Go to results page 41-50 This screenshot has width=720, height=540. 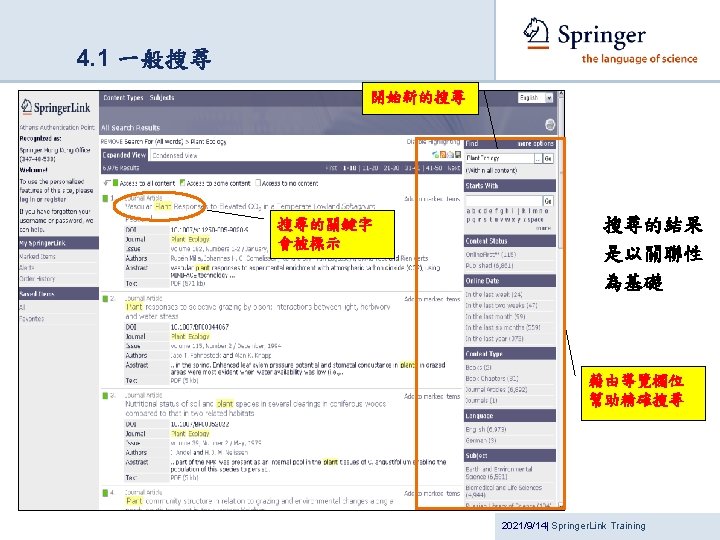coord(433,168)
